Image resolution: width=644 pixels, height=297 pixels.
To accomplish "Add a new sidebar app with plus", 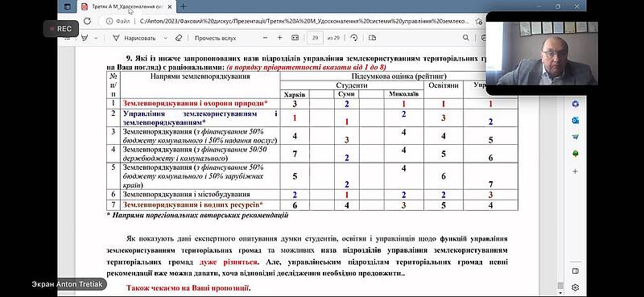I will pyautogui.click(x=575, y=171).
